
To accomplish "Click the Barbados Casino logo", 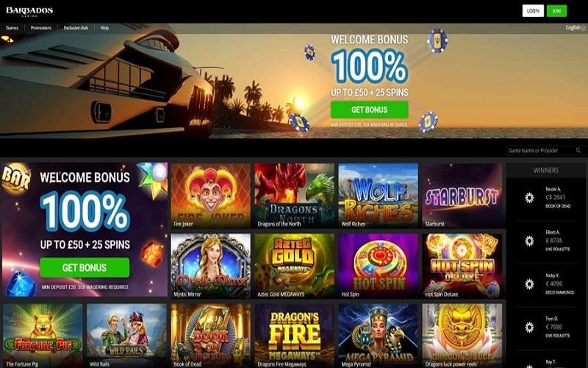I will point(29,11).
